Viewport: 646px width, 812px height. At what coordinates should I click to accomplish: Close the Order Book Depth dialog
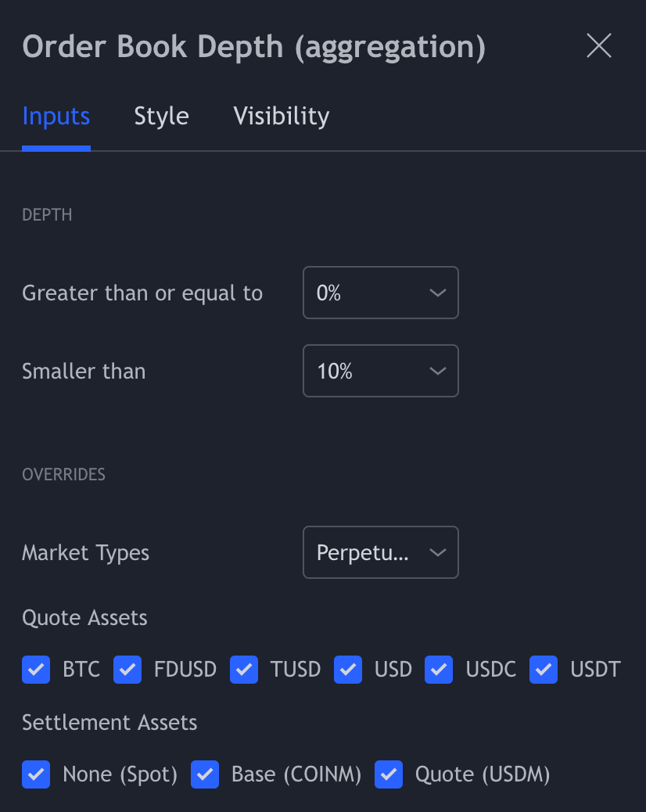pyautogui.click(x=599, y=46)
